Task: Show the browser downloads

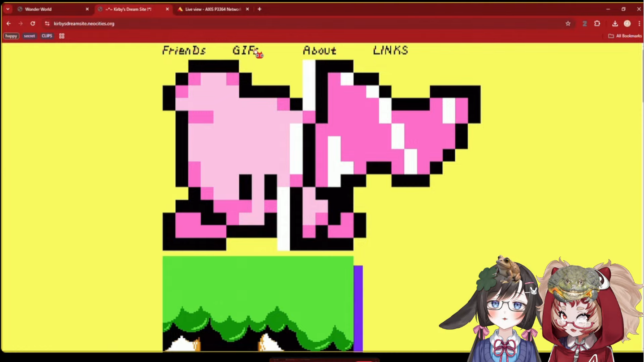Action: click(615, 24)
